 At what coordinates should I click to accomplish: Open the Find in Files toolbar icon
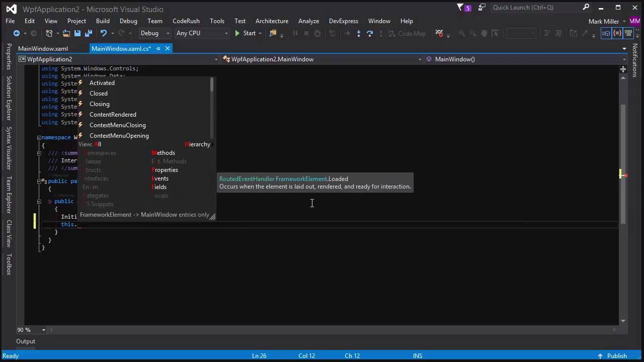[x=273, y=33]
